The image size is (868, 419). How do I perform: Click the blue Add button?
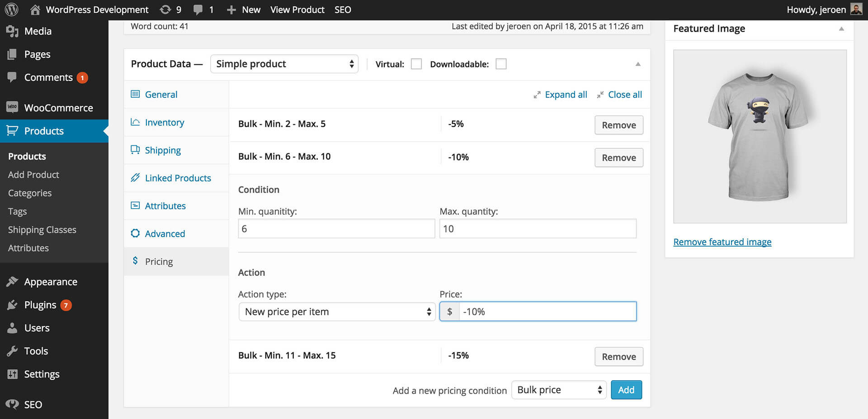[x=626, y=390]
